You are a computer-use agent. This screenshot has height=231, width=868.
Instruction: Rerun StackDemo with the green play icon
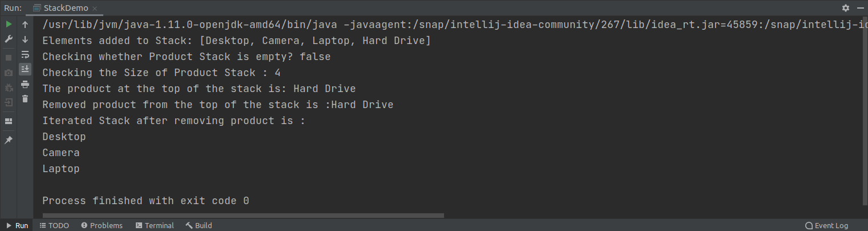click(9, 25)
